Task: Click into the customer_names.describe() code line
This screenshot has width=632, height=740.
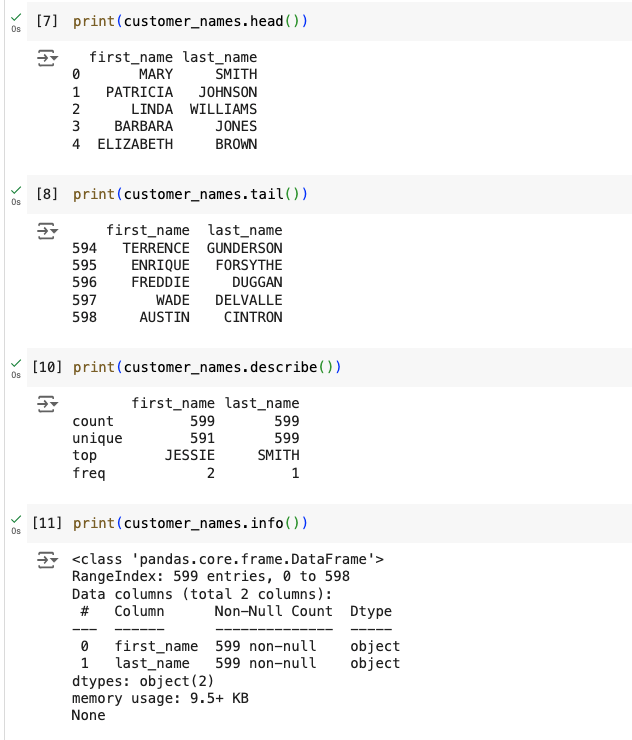Action: 207,367
